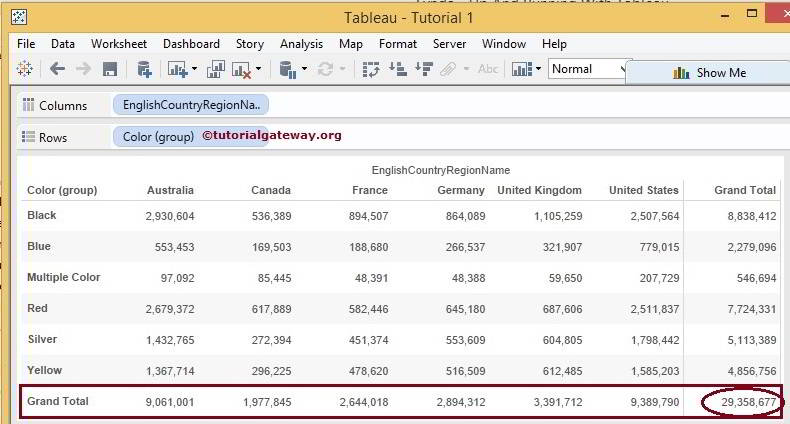The image size is (790, 424).
Task: Click the Australia column header
Action: click(170, 190)
